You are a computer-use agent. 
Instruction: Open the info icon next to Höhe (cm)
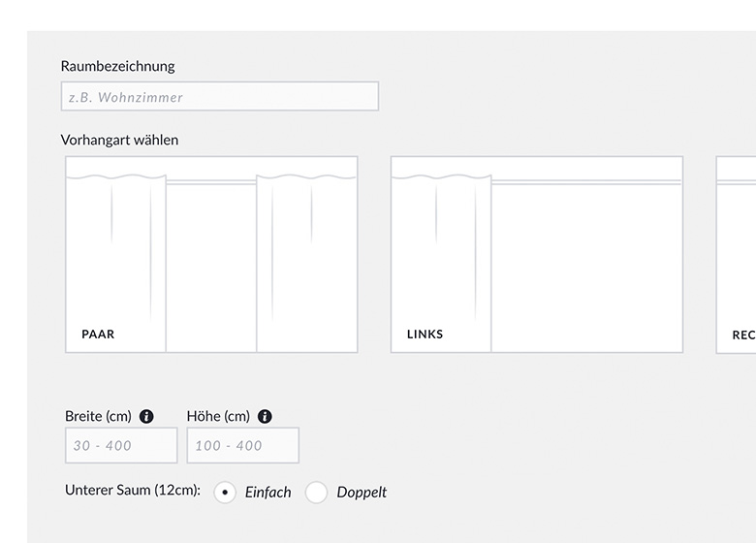[x=265, y=416]
